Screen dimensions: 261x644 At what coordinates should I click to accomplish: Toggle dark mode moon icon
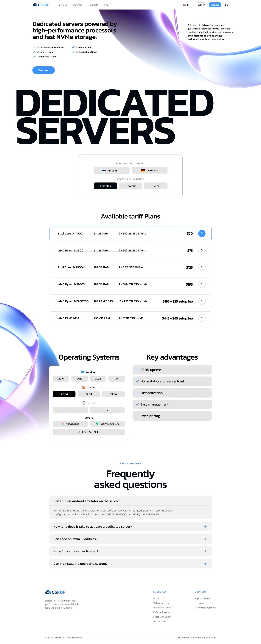[226, 5]
